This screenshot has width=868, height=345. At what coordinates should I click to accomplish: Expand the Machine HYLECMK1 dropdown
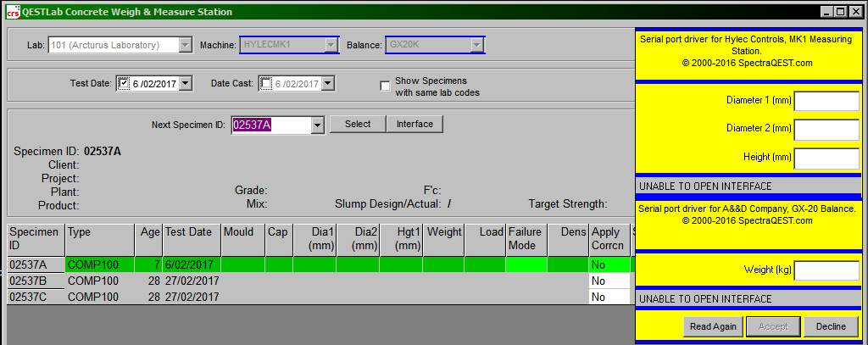[331, 45]
